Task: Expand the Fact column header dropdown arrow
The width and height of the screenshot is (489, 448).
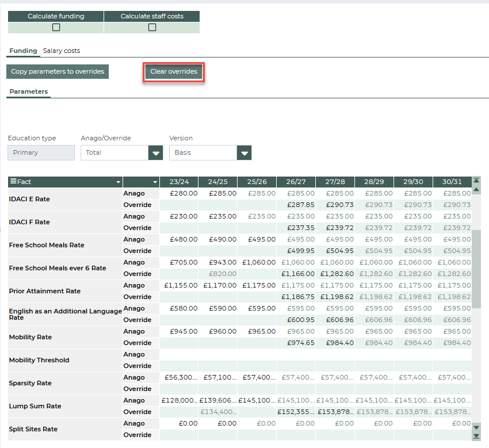Action: 118,182
